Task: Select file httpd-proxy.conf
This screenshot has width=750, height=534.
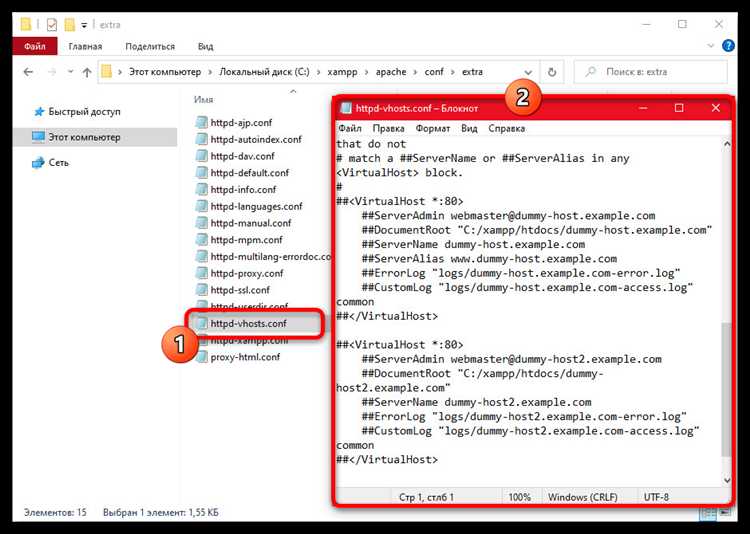Action: tap(247, 273)
